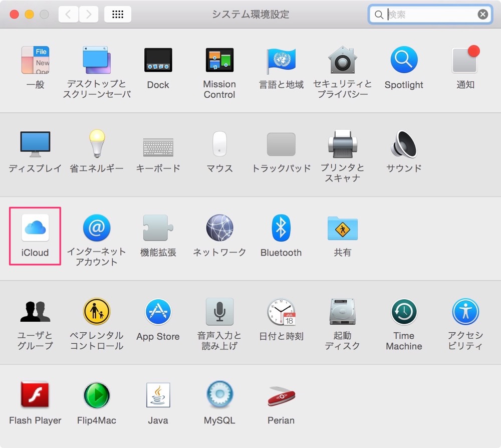Open ディスプレイ display settings
The image size is (501, 448).
point(35,144)
